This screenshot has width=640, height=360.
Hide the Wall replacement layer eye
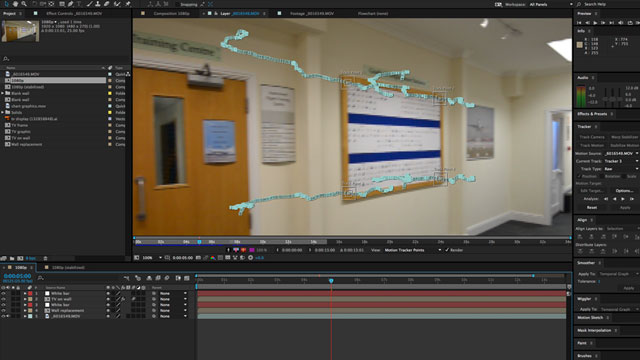tap(3, 311)
